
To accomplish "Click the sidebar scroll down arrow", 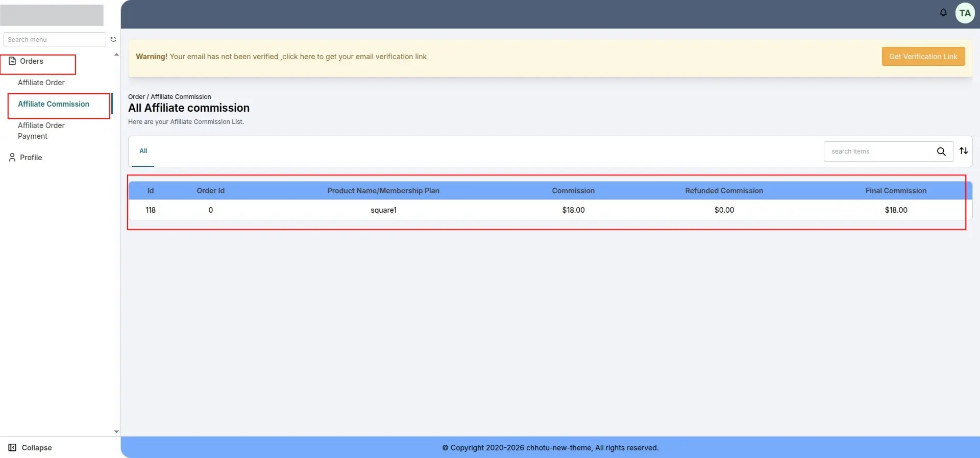I will click(116, 431).
